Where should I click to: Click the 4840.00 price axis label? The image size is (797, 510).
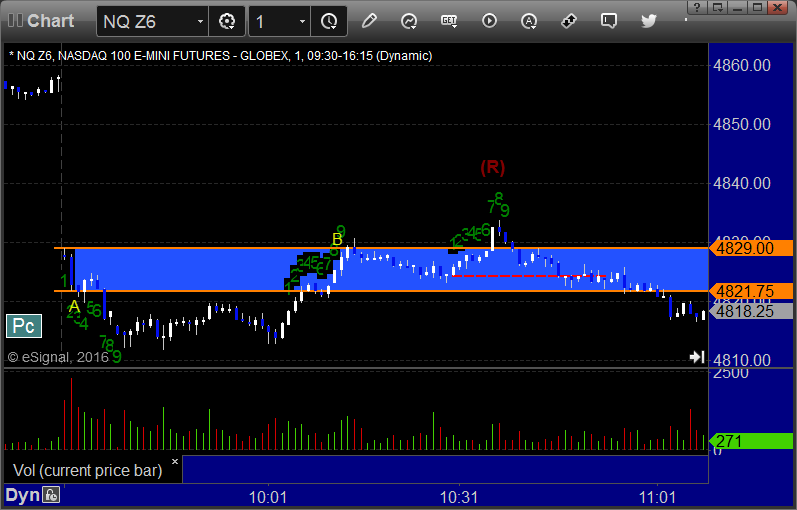click(x=742, y=183)
